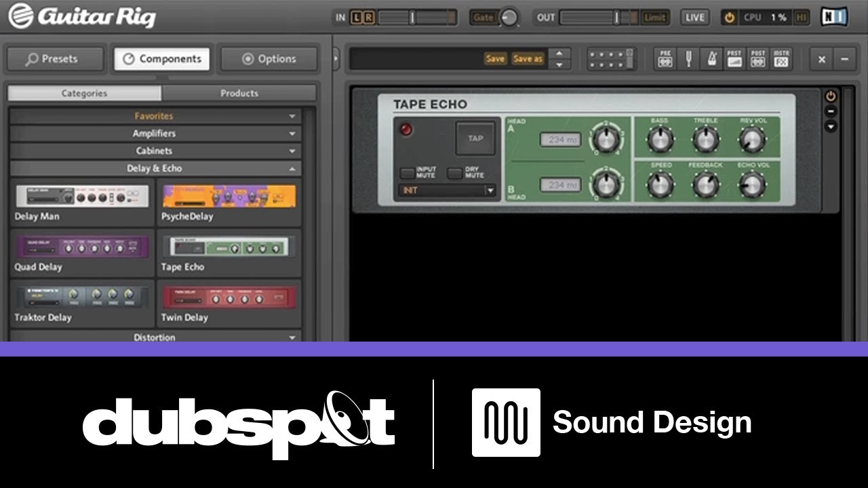Screen dimensions: 868x488
Task: Clear the rack with the X icon
Action: 822,59
